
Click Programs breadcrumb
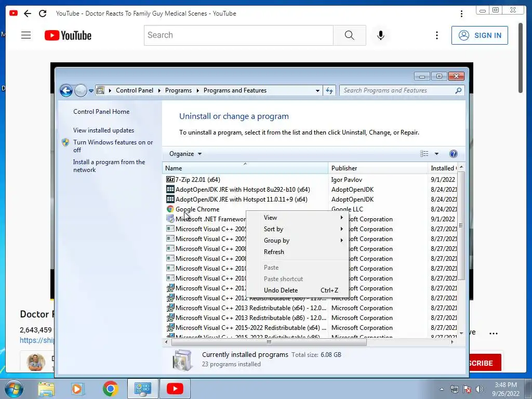178,90
